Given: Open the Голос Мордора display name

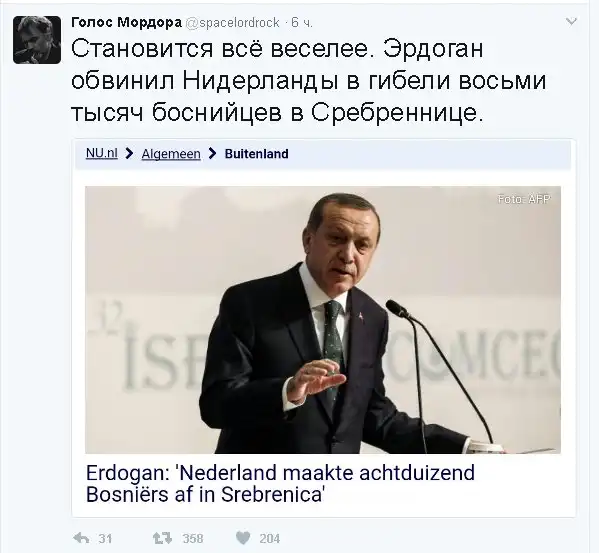Looking at the screenshot, I should click(126, 23).
